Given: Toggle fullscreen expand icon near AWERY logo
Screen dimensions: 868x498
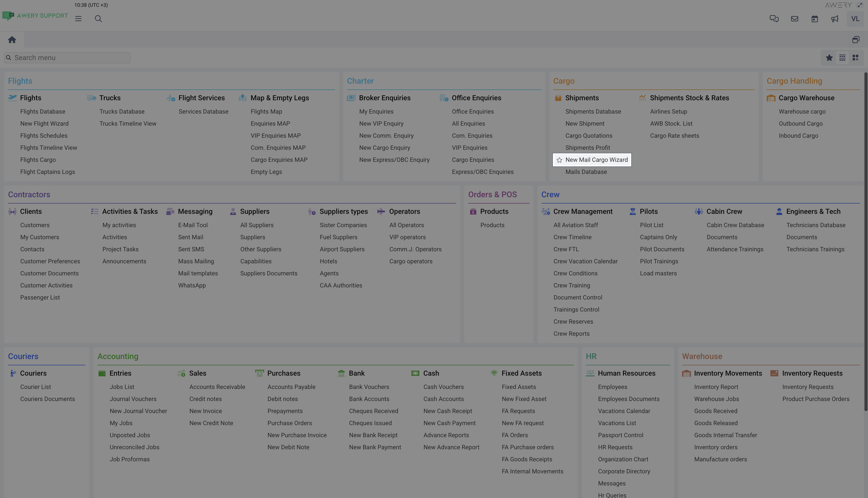Looking at the screenshot, I should point(860,5).
